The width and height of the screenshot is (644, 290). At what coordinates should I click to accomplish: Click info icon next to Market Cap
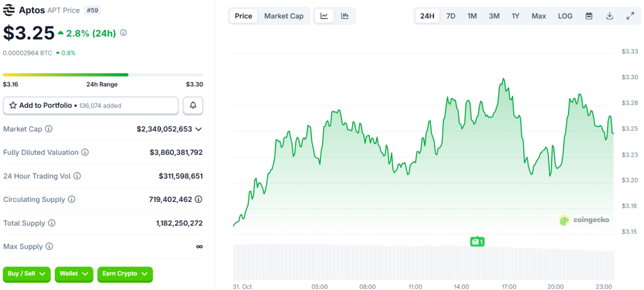[49, 129]
